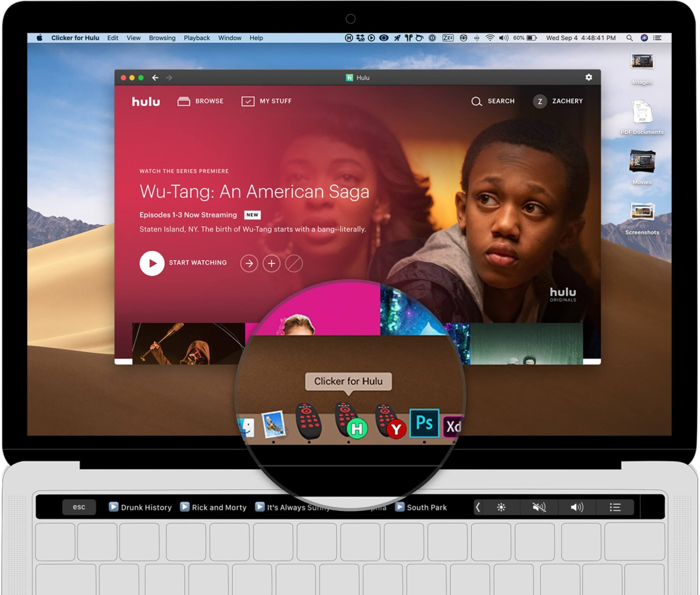Open the Screenshots stack on desktop
The width and height of the screenshot is (700, 595).
click(642, 218)
